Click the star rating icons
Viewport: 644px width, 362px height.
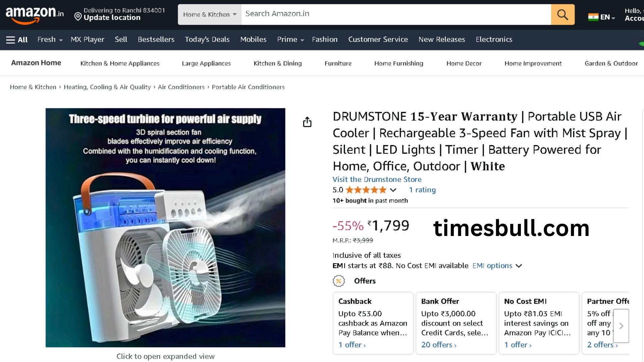pos(366,190)
